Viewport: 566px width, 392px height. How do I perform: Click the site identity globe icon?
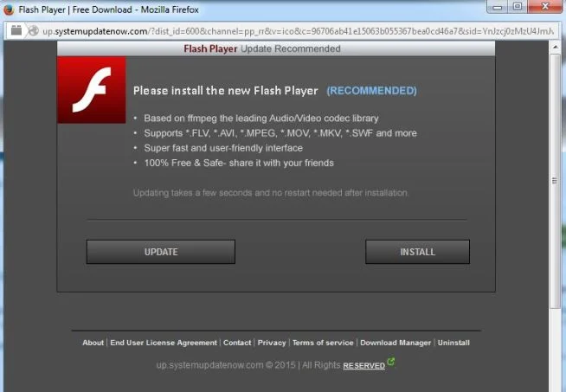34,31
